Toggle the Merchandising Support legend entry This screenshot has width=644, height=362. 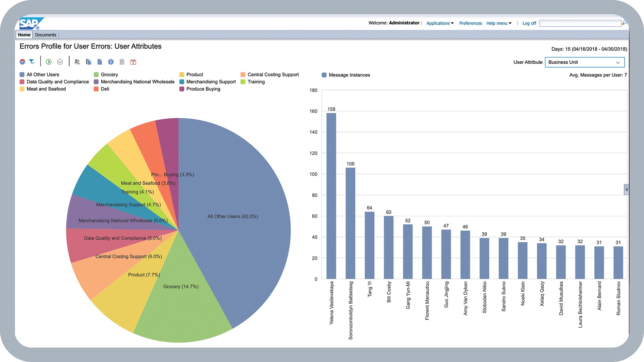point(208,82)
